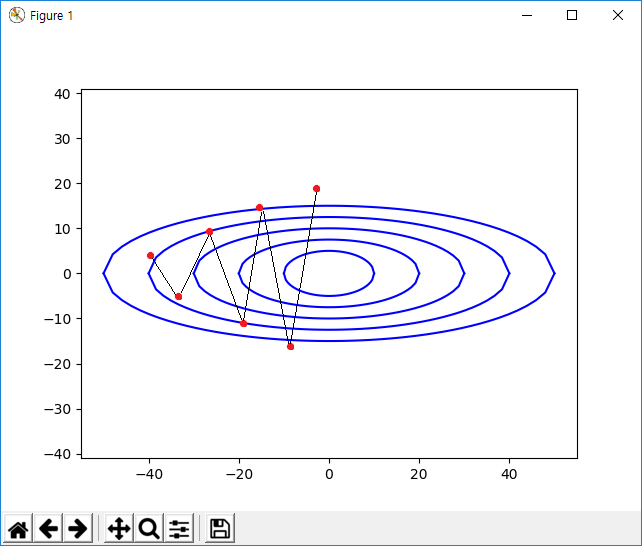
Task: Click the lowest red point near y=-16
Action: click(x=291, y=347)
